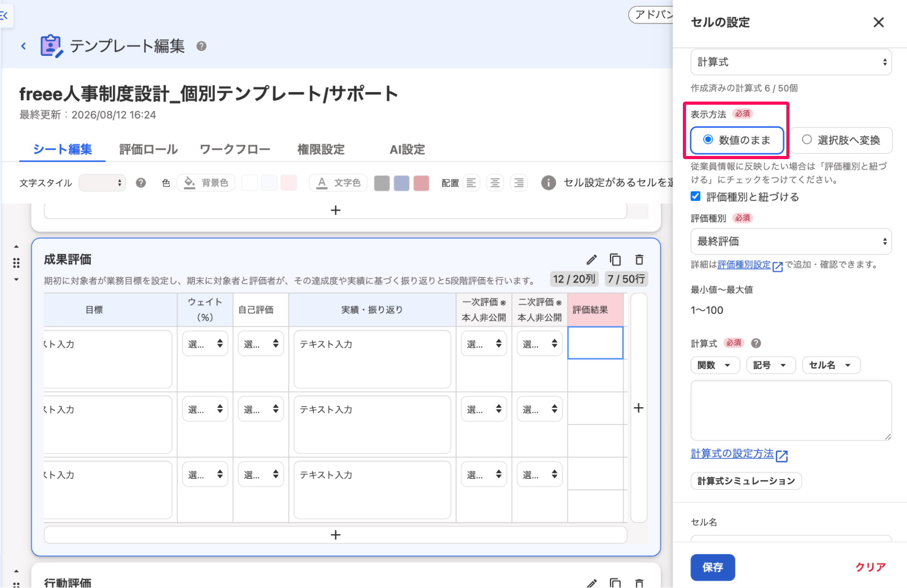This screenshot has height=588, width=907.
Task: Pick the red text color swatch
Action: 421,183
